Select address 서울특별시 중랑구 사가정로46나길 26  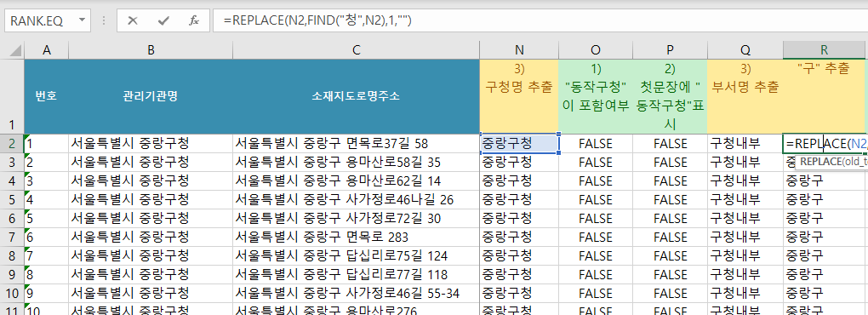point(356,200)
